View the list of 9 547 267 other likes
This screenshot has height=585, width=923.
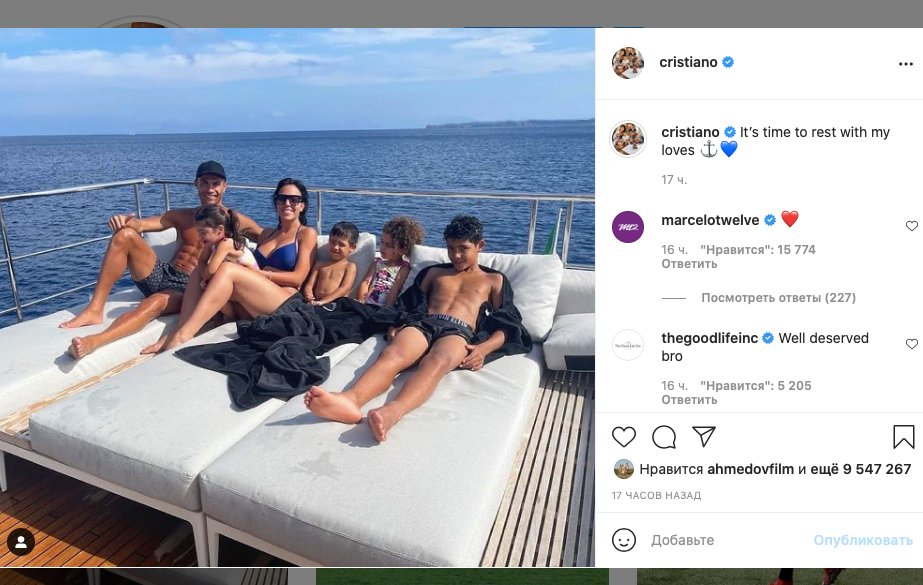[x=876, y=469]
